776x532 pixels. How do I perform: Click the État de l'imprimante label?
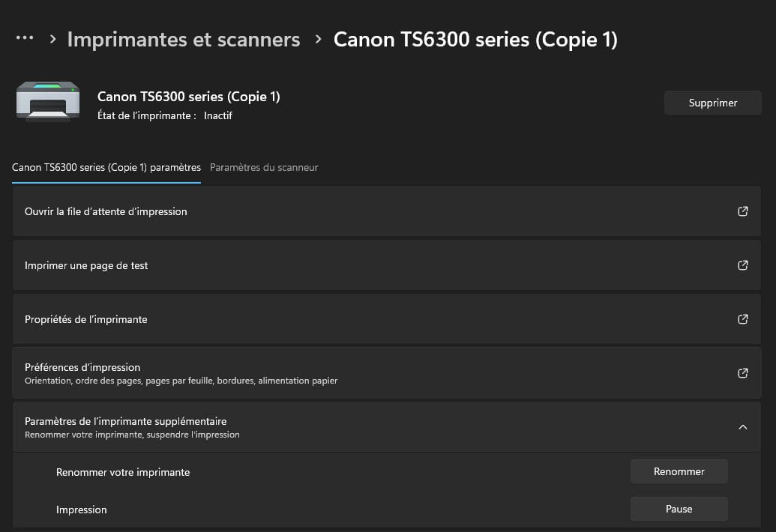(146, 115)
